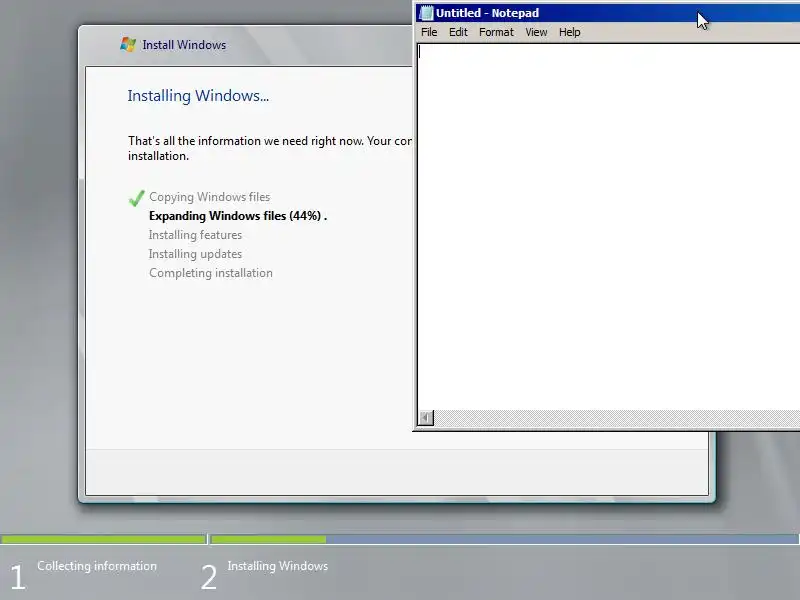Open the View menu in Notepad
800x600 pixels.
[x=536, y=32]
